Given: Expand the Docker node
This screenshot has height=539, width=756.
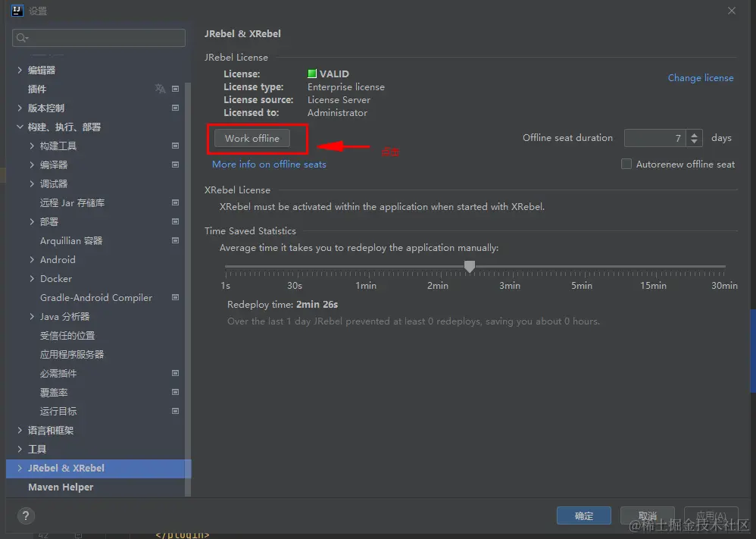Looking at the screenshot, I should [32, 278].
